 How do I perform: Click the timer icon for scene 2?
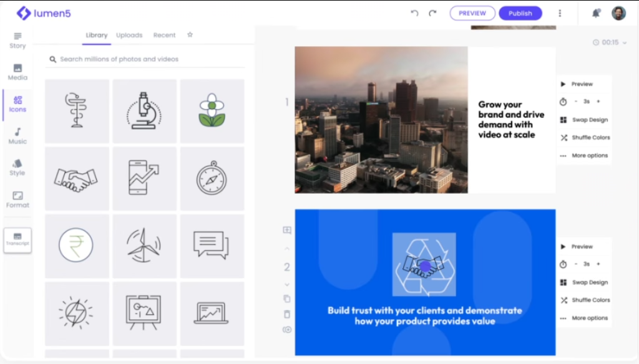pos(563,264)
